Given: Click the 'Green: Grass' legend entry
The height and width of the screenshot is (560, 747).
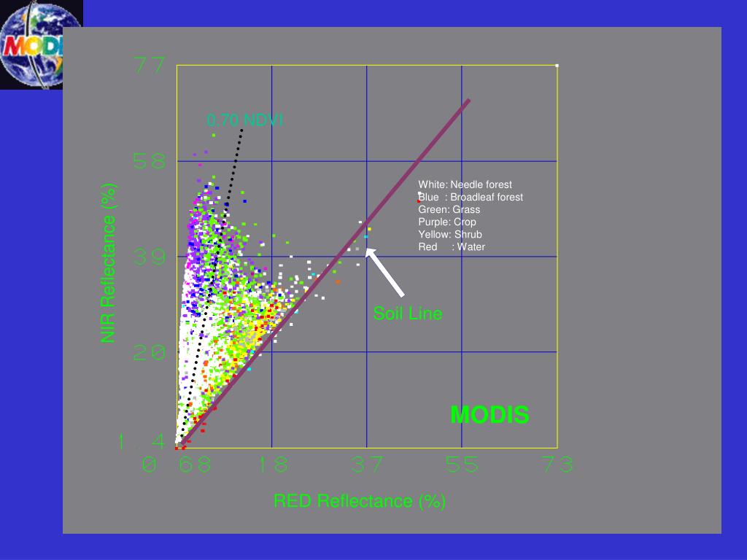Looking at the screenshot, I should [x=449, y=209].
